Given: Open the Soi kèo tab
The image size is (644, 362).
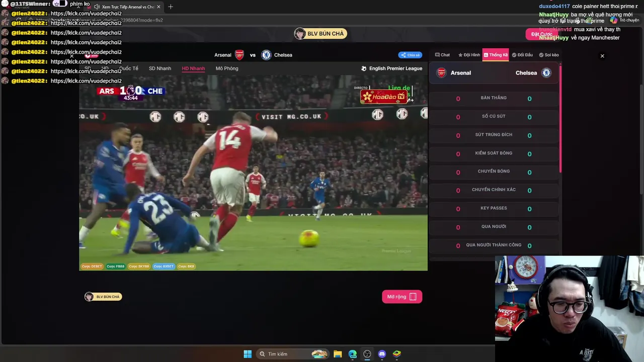Looking at the screenshot, I should click(x=549, y=55).
